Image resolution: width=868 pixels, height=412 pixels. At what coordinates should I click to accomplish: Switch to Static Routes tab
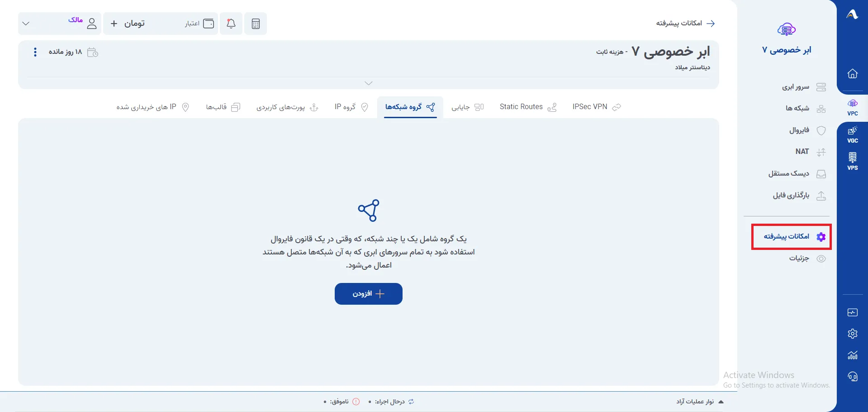[528, 107]
